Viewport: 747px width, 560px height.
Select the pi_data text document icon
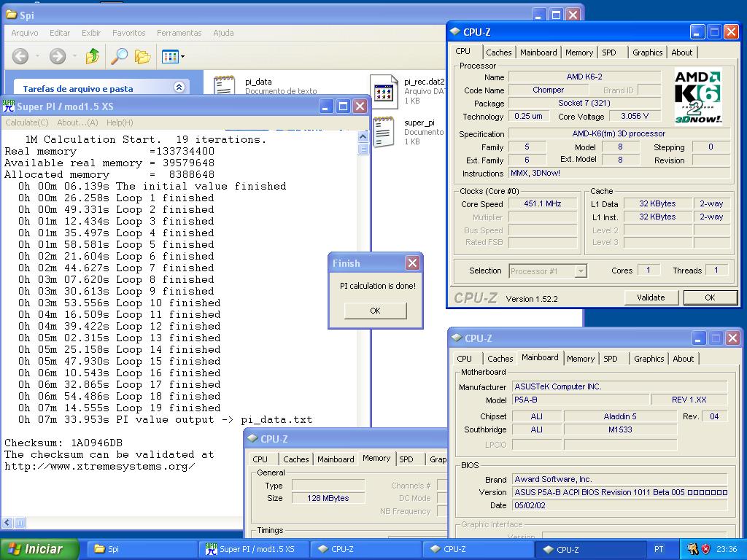pyautogui.click(x=224, y=85)
